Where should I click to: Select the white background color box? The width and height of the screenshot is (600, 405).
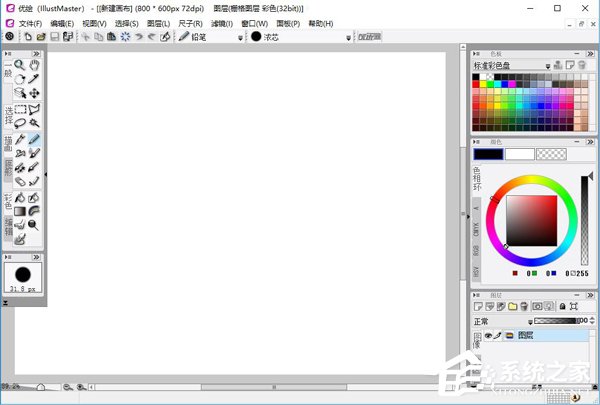pos(520,154)
